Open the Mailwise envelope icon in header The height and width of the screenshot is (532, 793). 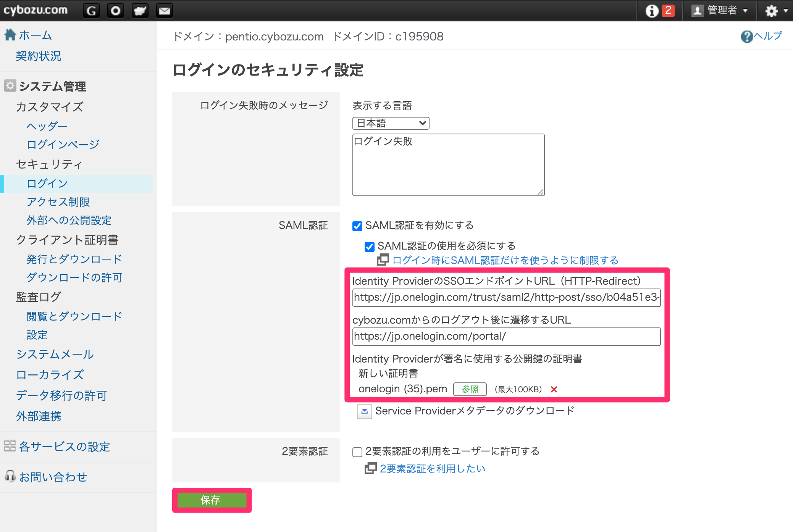(164, 10)
